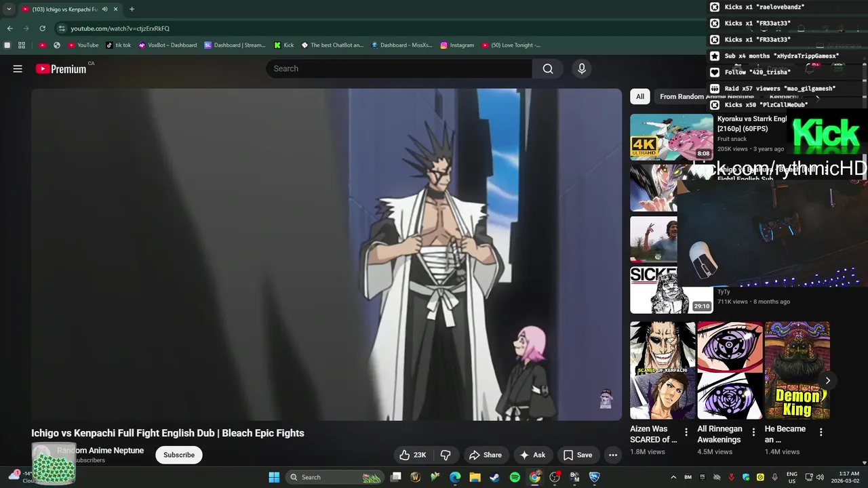
Task: Open the 29:10 video thumbnail
Action: click(x=671, y=290)
